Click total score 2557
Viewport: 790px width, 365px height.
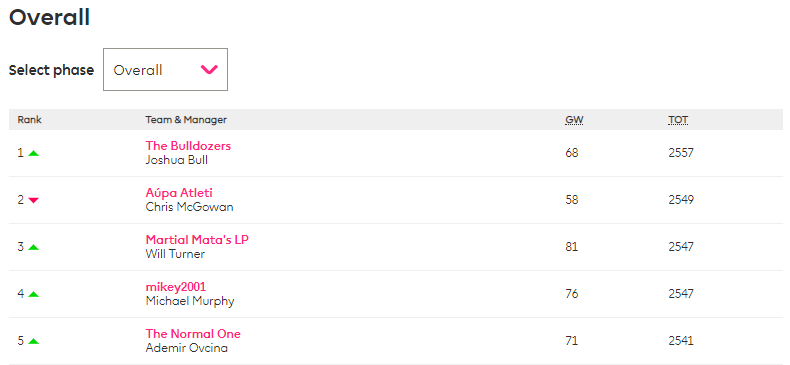pyautogui.click(x=681, y=153)
